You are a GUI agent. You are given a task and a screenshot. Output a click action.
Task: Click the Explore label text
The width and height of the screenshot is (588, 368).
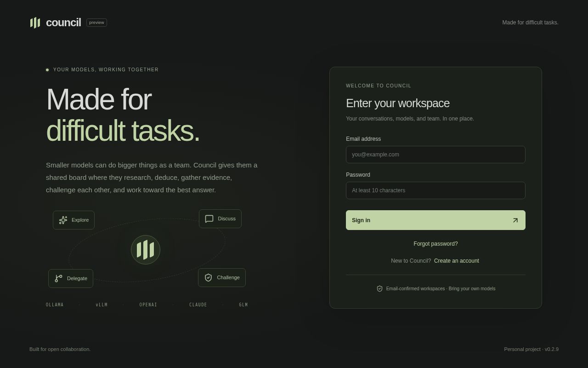[x=80, y=220]
